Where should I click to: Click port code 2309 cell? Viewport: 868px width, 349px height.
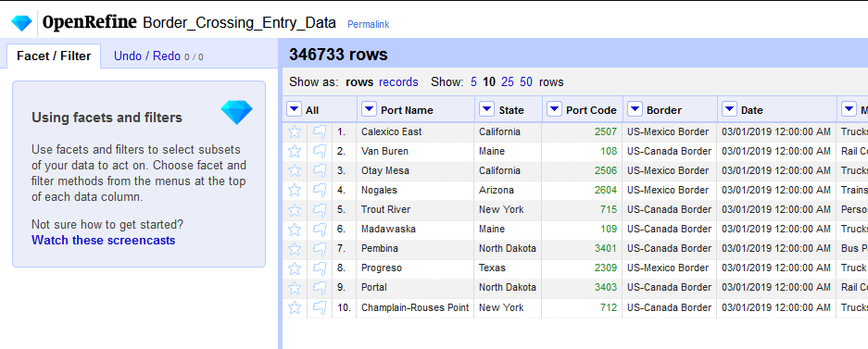pos(582,268)
